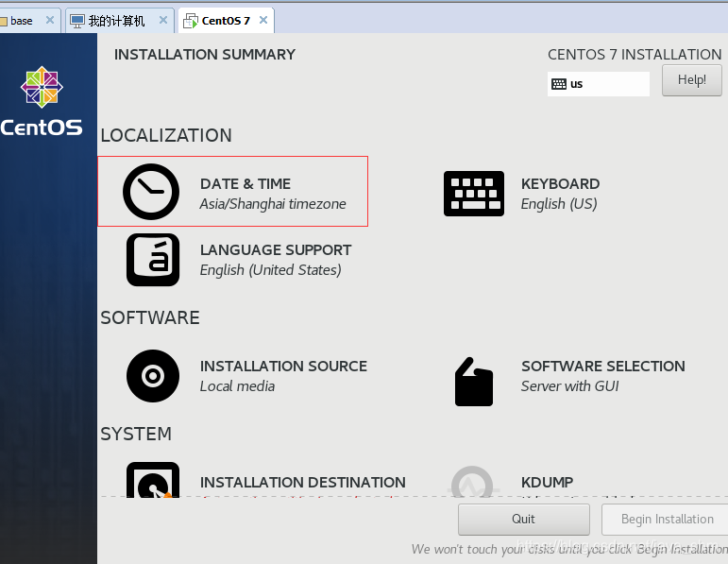This screenshot has width=728, height=564.
Task: Open SOFTWARE SELECTION settings label
Action: click(603, 367)
